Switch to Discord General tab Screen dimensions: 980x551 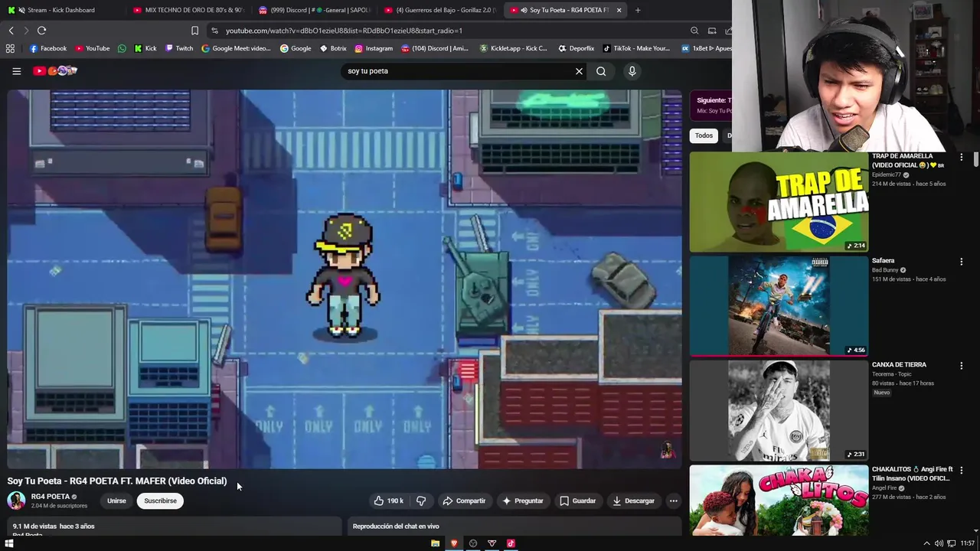(314, 10)
